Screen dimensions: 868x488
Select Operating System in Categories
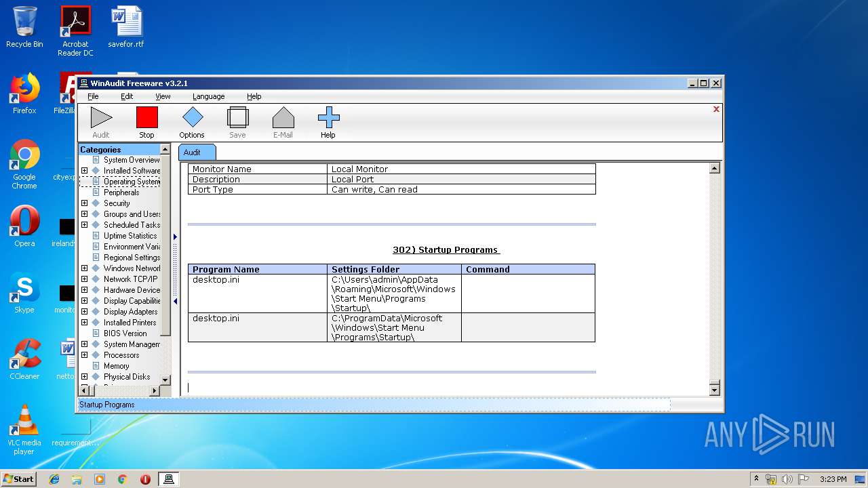(132, 182)
